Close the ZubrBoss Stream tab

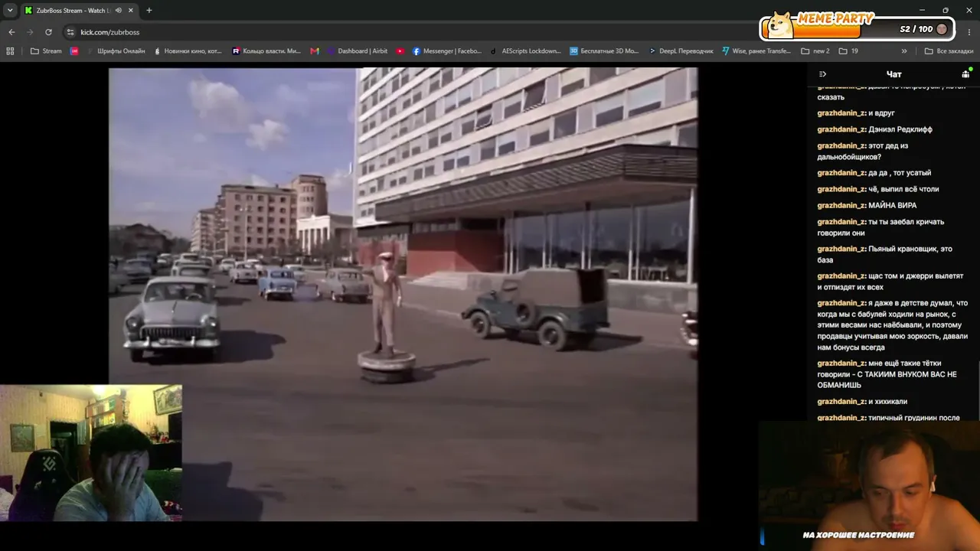click(131, 11)
